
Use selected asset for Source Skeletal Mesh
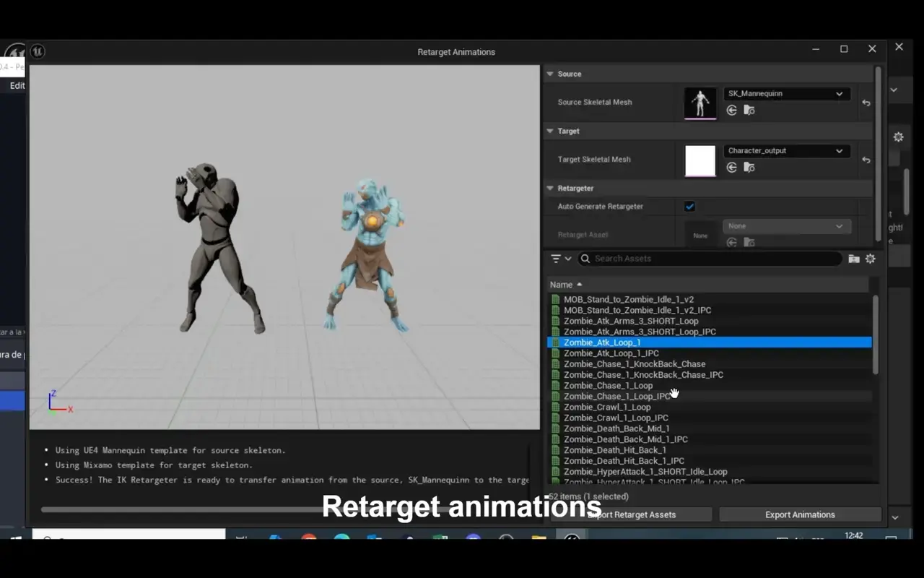(x=731, y=110)
